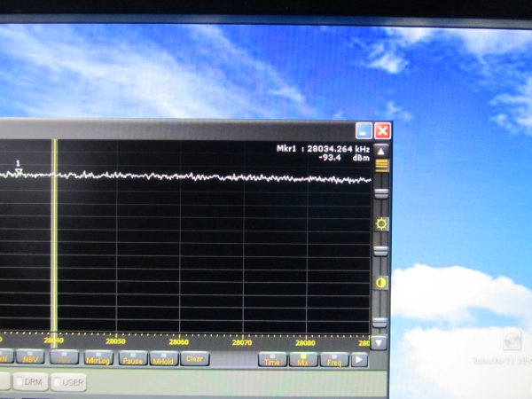Screen dimensions: 532x399
Task: Select the Freq display mode
Action: pos(333,360)
